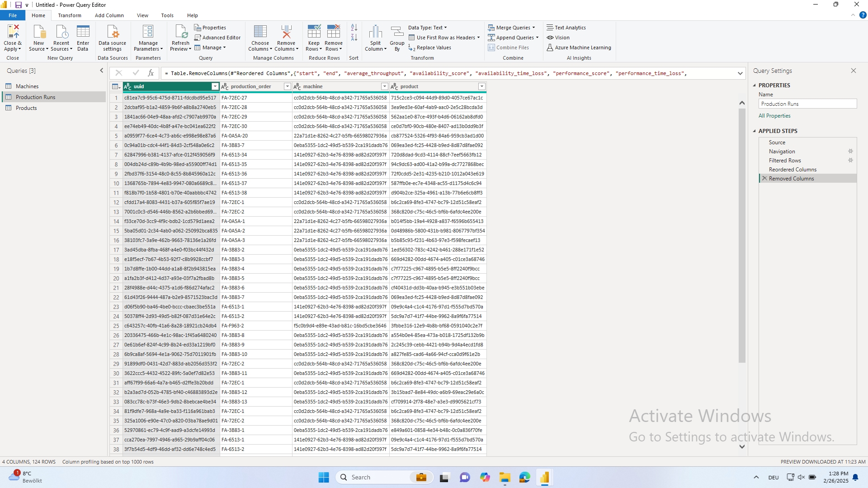Click the Choose Columns icon
The width and height of the screenshot is (868, 488).
click(x=260, y=32)
